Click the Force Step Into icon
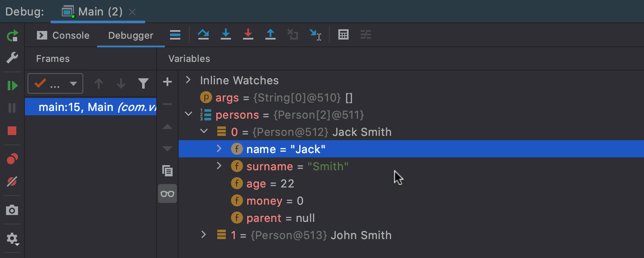This screenshot has width=644, height=258. pyautogui.click(x=248, y=35)
